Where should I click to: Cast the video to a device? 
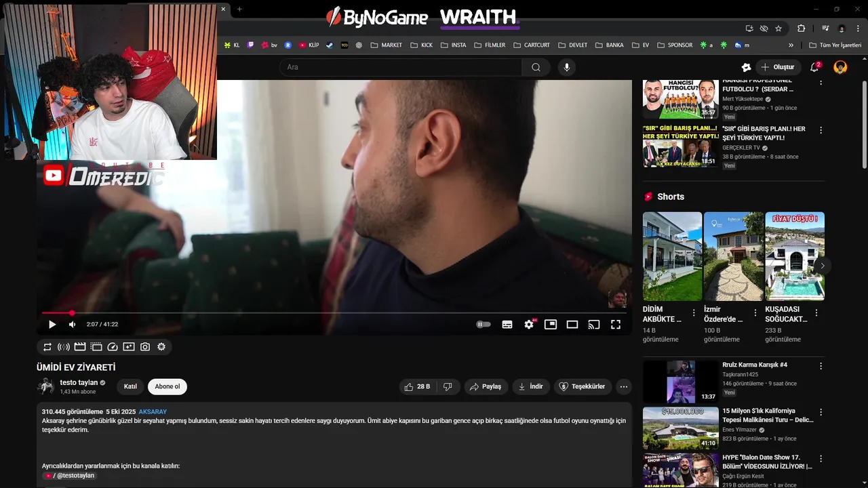tap(594, 325)
